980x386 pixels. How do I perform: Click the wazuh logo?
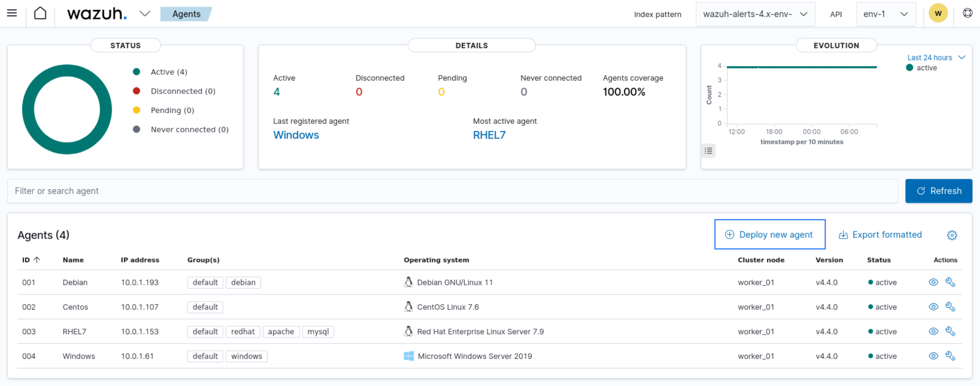97,14
